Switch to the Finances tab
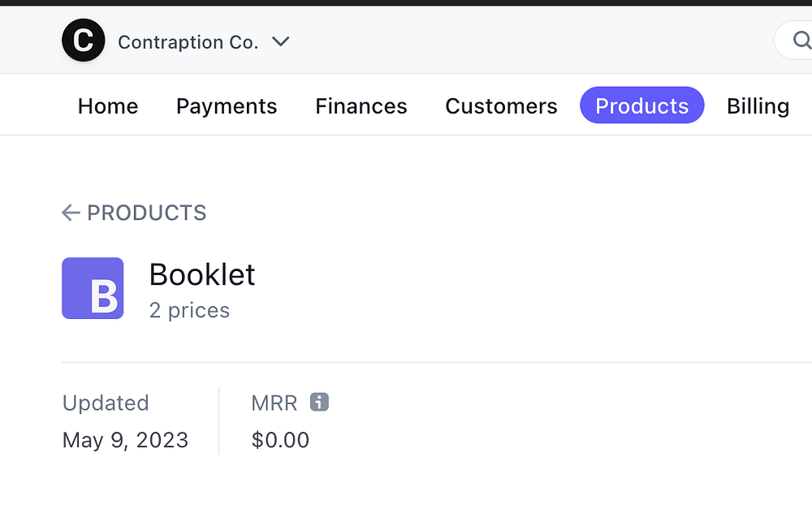The image size is (812, 530). (x=361, y=106)
